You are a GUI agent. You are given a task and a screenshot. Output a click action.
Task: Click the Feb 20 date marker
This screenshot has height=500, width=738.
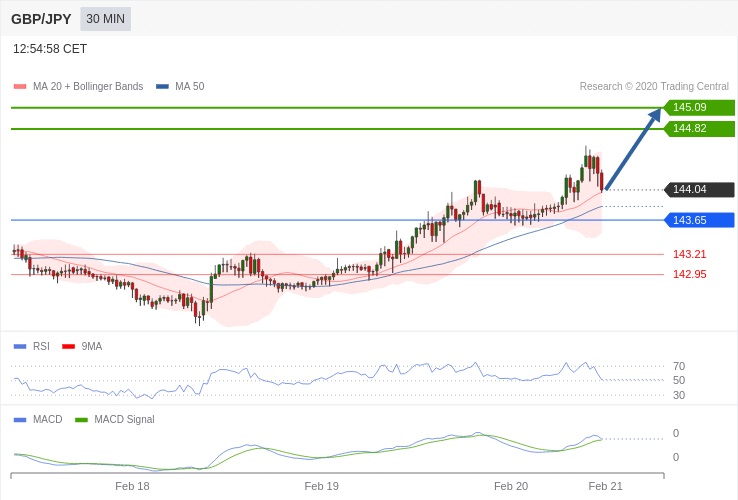(x=511, y=486)
